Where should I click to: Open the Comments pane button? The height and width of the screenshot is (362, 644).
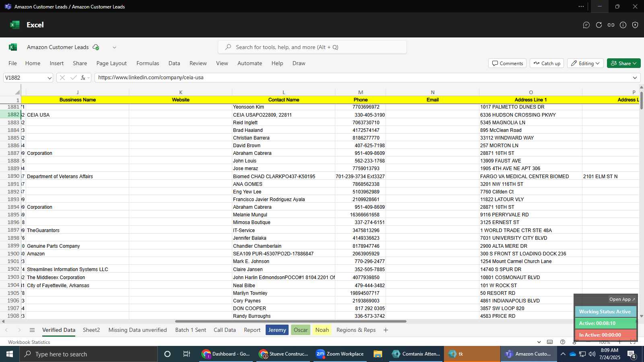508,63
